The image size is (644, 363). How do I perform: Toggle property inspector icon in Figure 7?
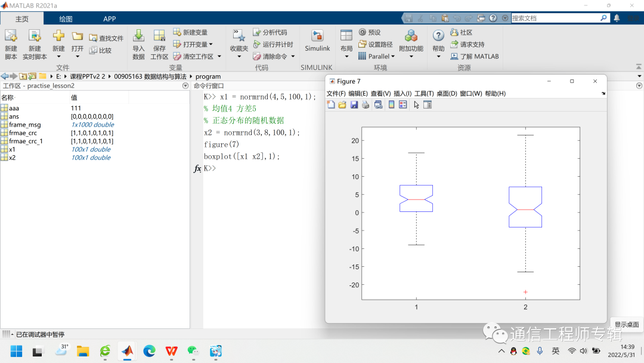pyautogui.click(x=428, y=105)
